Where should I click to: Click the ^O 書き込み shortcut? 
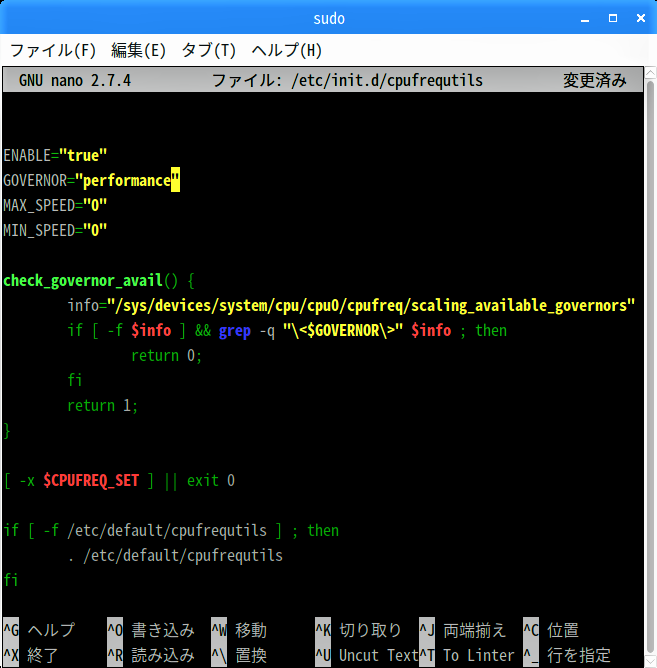point(151,630)
